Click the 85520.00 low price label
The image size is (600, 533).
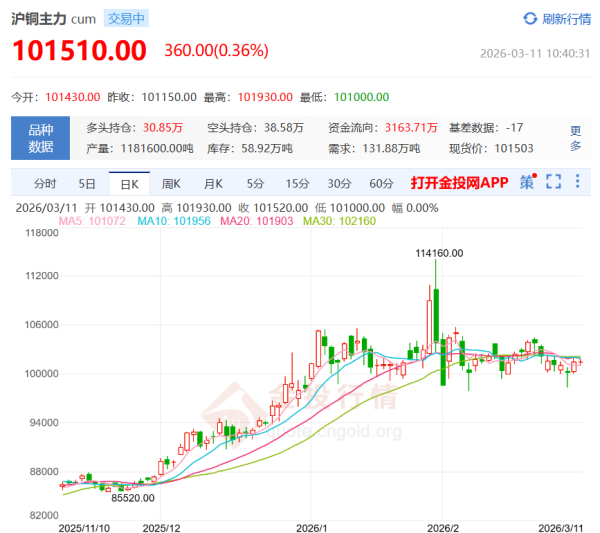coord(133,498)
